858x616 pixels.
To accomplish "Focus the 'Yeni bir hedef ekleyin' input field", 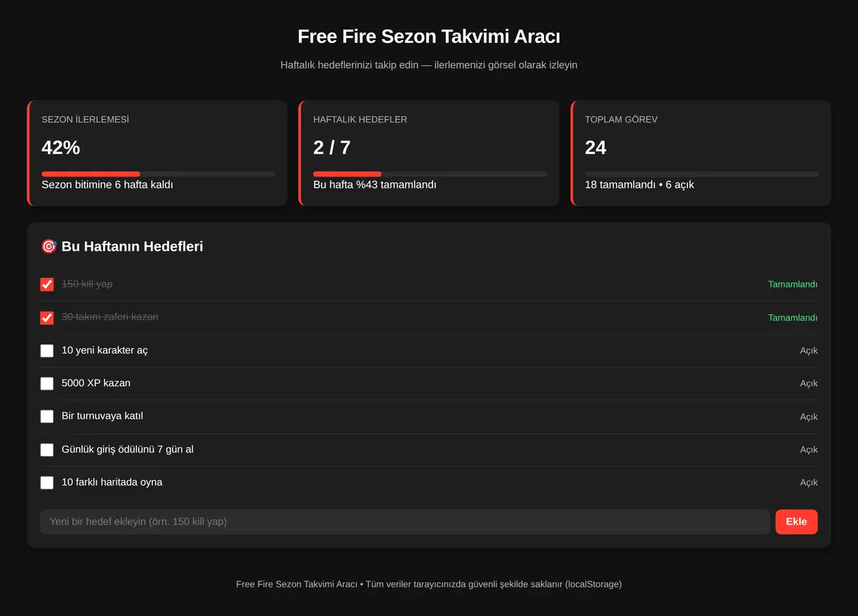I will click(x=405, y=522).
